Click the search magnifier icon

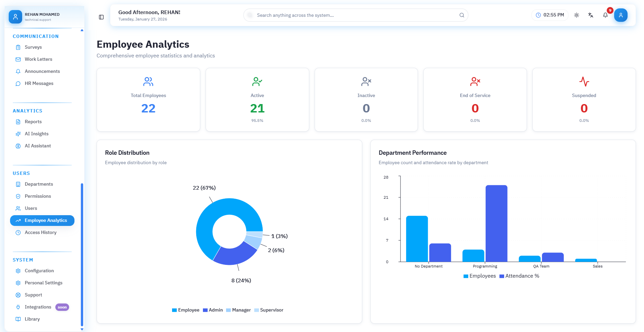tap(462, 15)
